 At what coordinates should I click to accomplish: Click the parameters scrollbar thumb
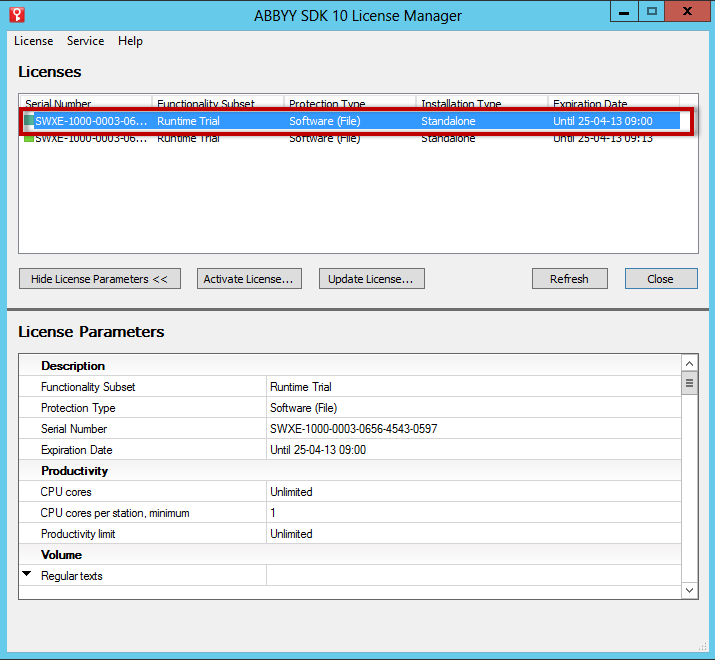pyautogui.click(x=689, y=383)
